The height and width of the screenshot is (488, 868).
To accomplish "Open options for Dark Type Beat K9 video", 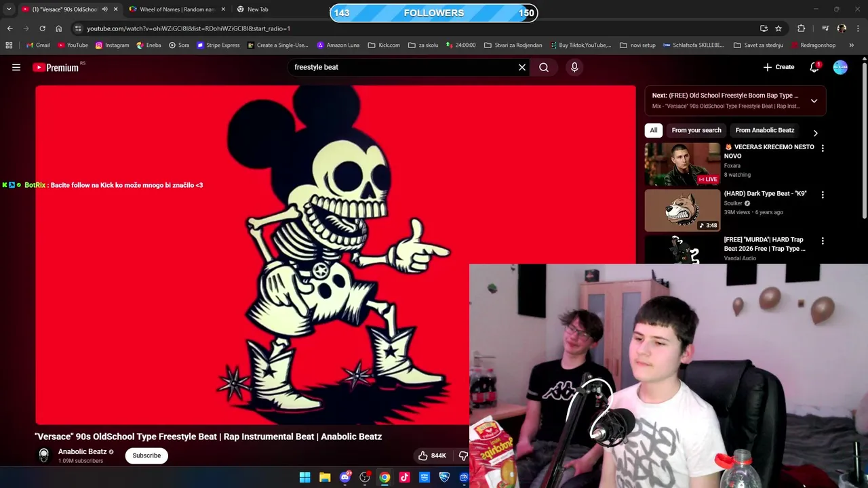I will [x=823, y=195].
